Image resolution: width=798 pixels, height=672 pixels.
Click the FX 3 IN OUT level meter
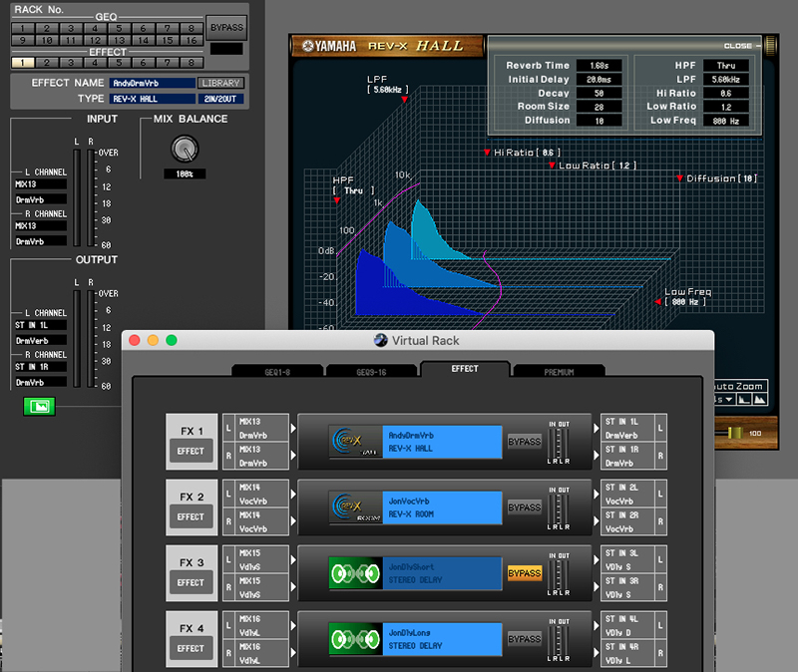[559, 576]
